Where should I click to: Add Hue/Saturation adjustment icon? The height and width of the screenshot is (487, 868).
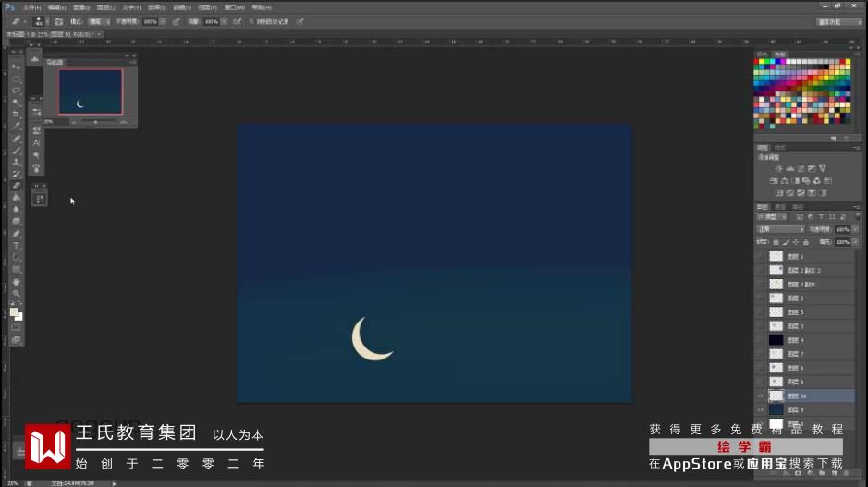click(774, 181)
